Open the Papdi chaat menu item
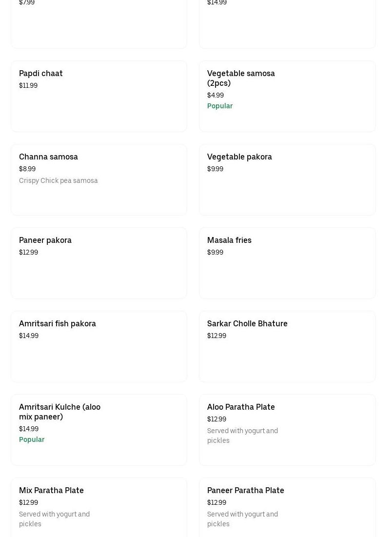This screenshot has width=392, height=537. (41, 74)
